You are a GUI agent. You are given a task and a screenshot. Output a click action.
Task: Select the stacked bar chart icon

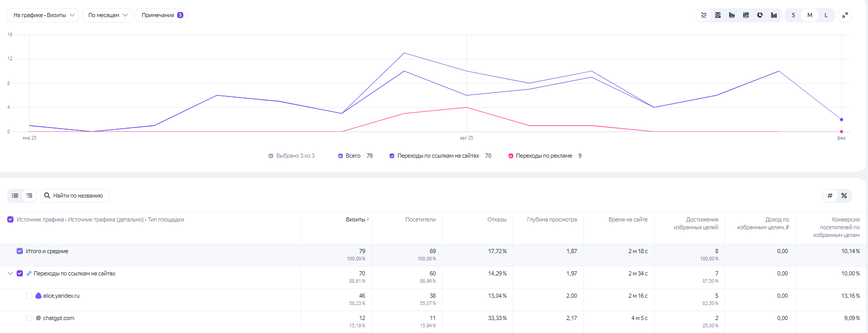click(746, 15)
